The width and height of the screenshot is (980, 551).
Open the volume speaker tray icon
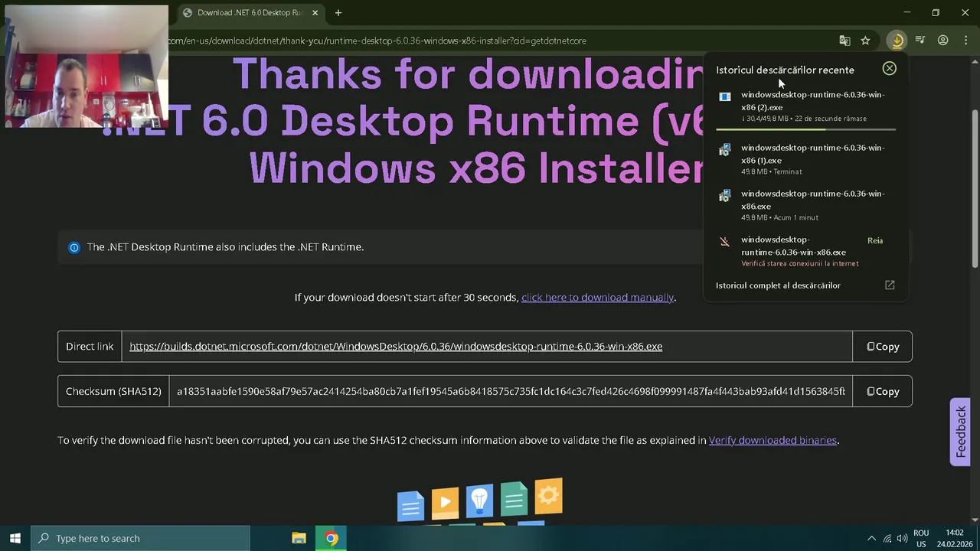[902, 539]
